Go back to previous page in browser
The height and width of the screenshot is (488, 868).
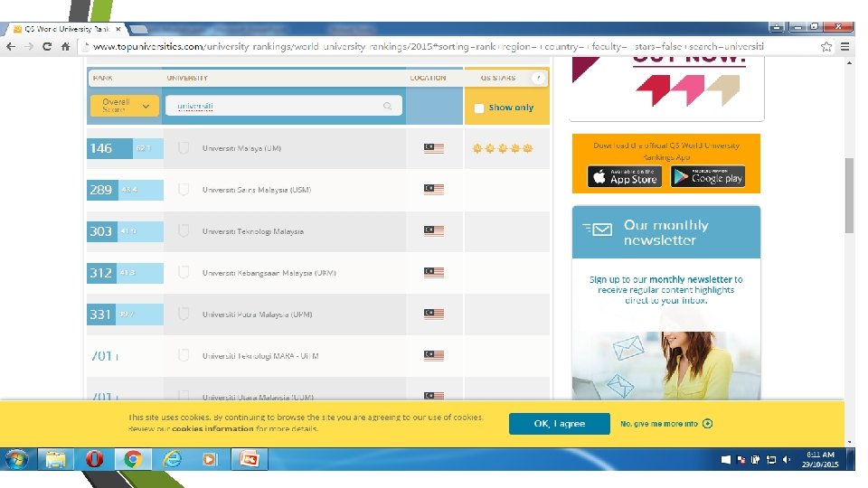[11, 46]
